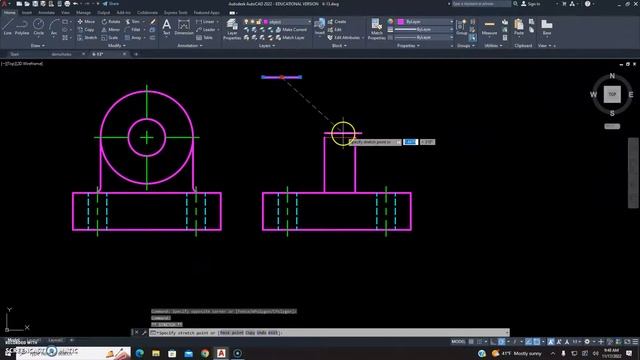Open the Output ribbon tab
Screen dimensions: 640x360
pos(103,13)
